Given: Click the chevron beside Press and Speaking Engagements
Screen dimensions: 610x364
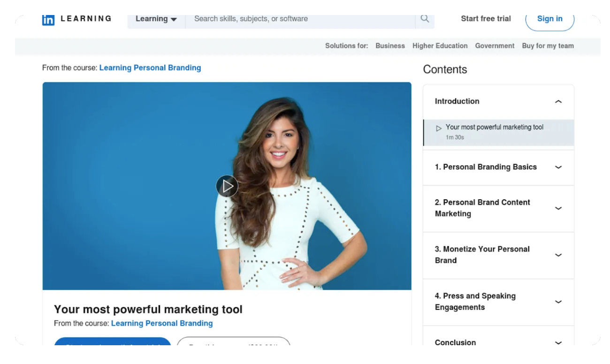Looking at the screenshot, I should (558, 302).
